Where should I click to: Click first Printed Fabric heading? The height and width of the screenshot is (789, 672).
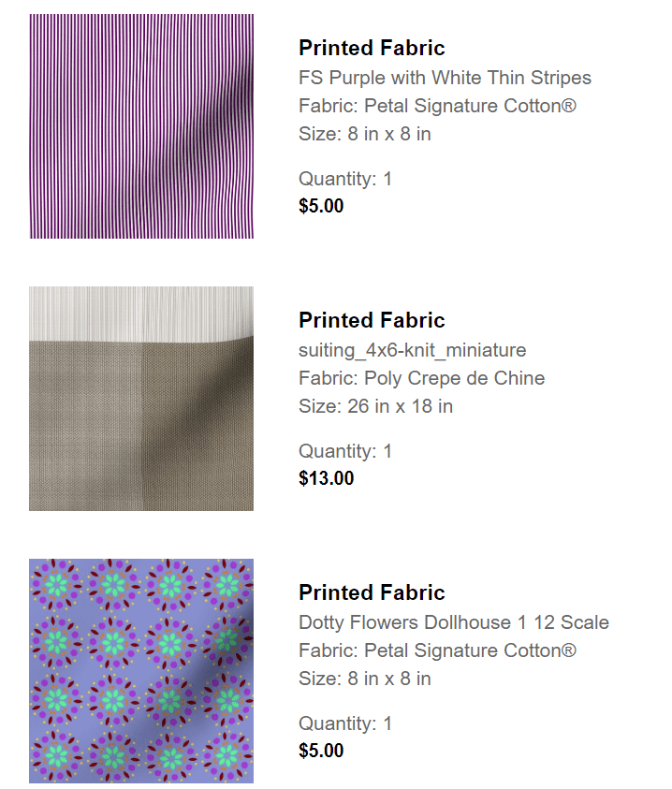[x=372, y=48]
